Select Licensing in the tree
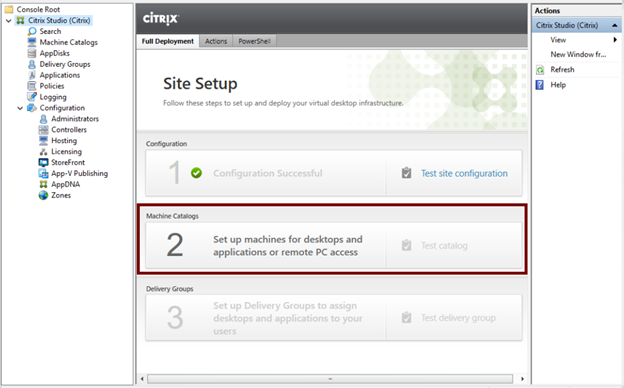 [66, 152]
